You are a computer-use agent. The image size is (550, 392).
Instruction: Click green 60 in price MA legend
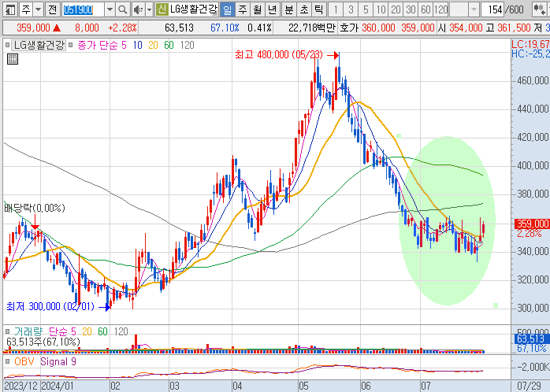pos(169,45)
